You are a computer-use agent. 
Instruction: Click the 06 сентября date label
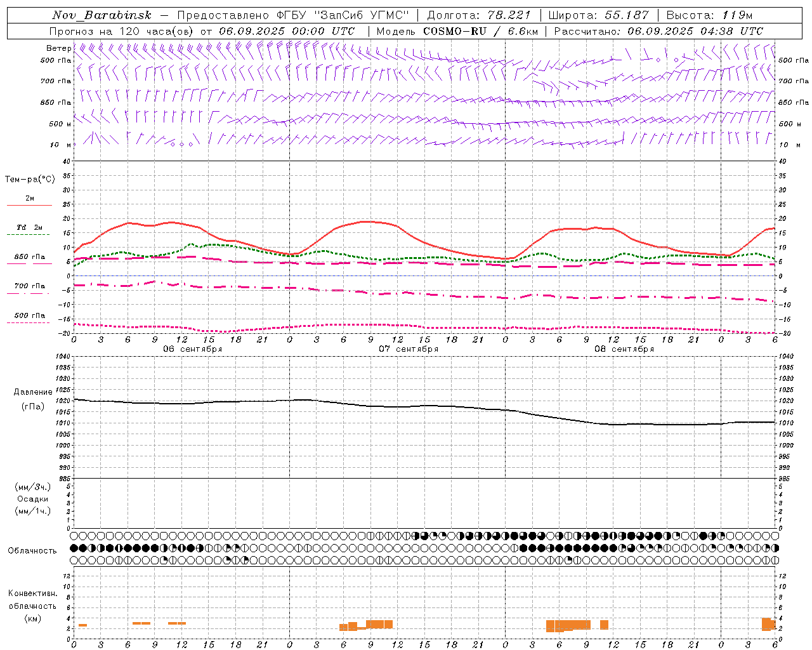tap(193, 349)
